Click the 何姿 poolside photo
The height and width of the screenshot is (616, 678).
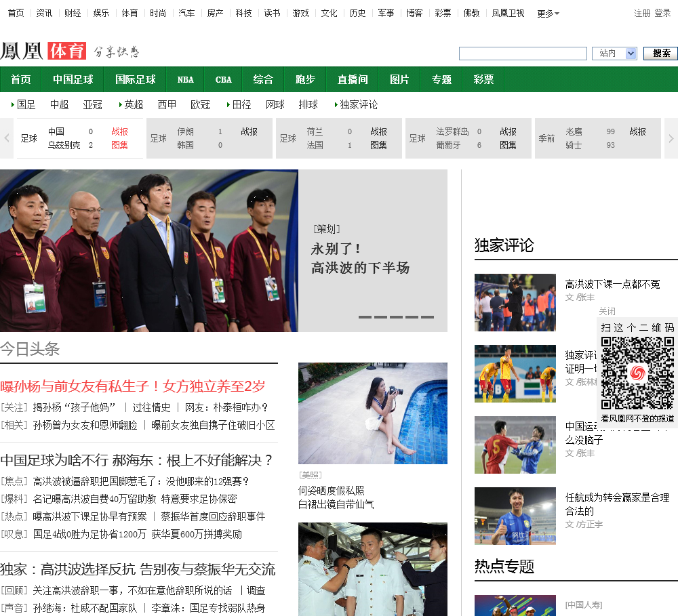[373, 413]
